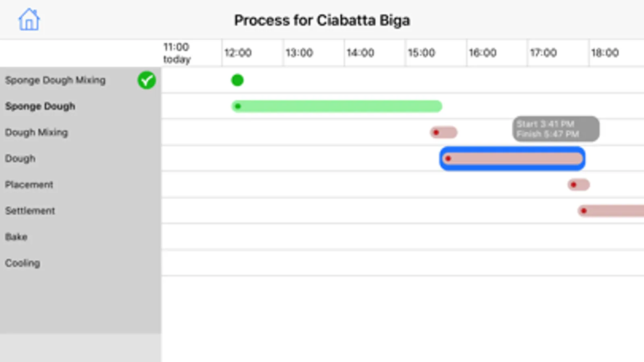Select the Bake step
Image resolution: width=644 pixels, height=362 pixels.
pyautogui.click(x=16, y=237)
